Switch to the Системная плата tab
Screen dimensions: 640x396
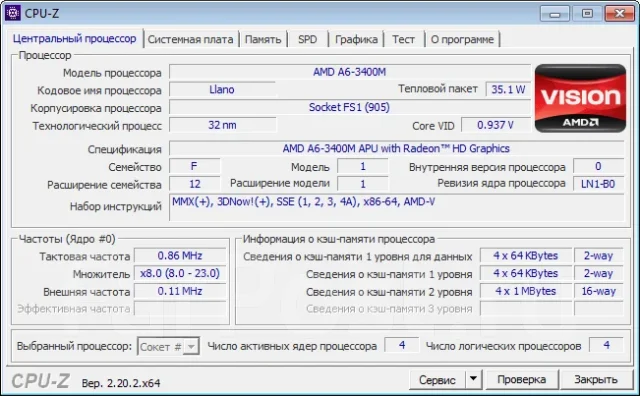190,39
